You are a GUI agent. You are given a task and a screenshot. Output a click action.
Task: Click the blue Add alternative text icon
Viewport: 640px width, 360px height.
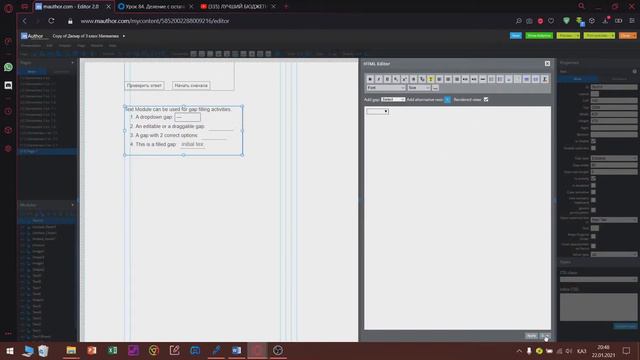coord(447,100)
